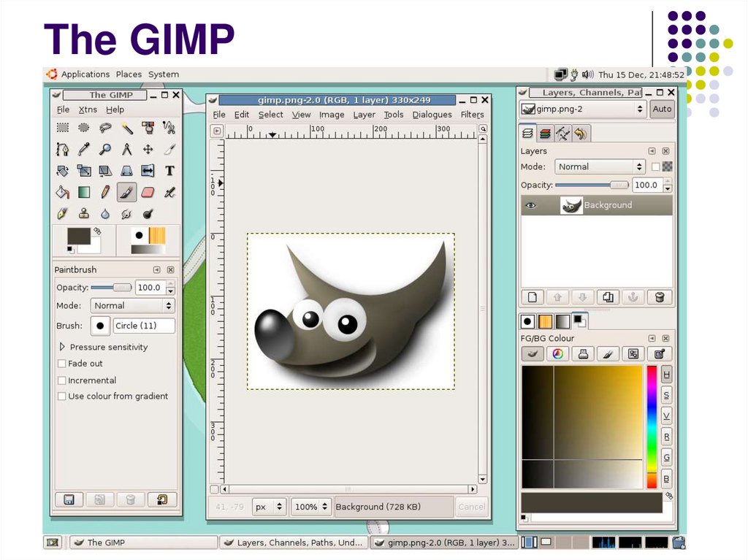Click the duplicate layer icon
Screen dimensions: 748x560
pos(608,297)
